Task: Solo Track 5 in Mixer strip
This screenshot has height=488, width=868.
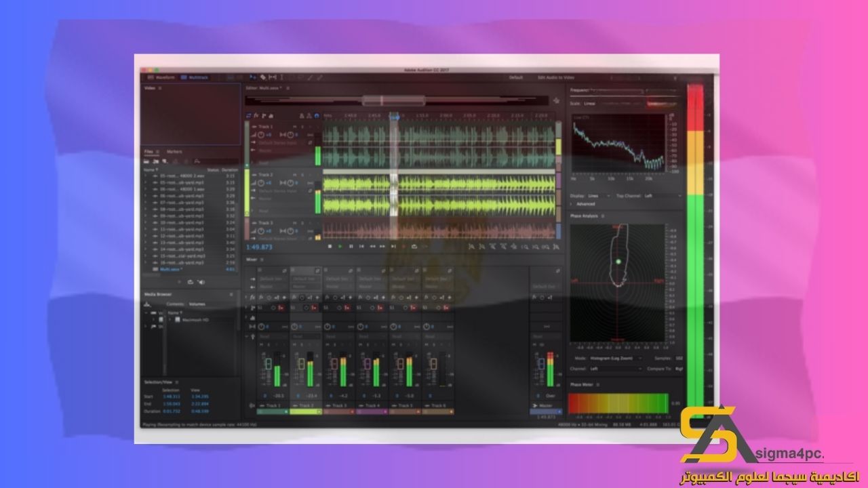Action: [402, 346]
